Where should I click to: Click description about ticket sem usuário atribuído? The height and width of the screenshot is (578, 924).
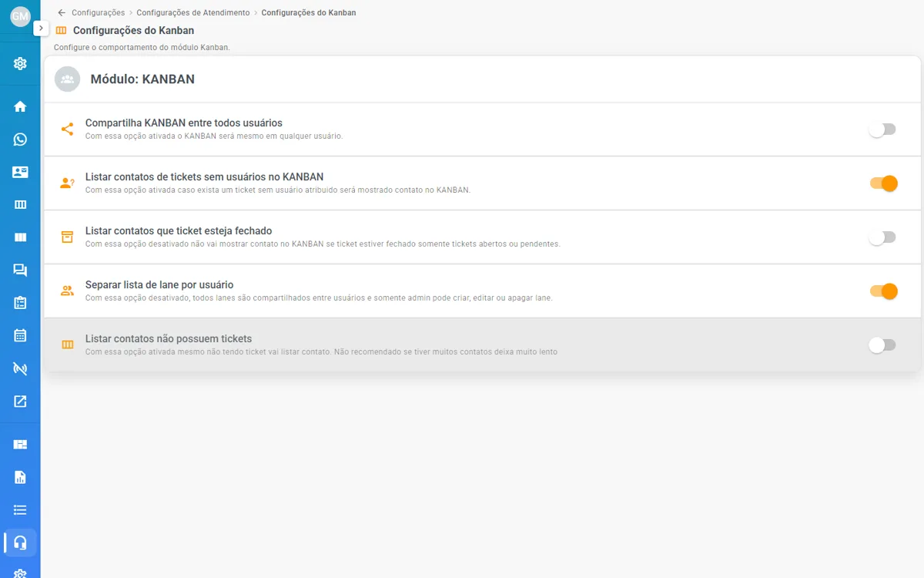(277, 190)
